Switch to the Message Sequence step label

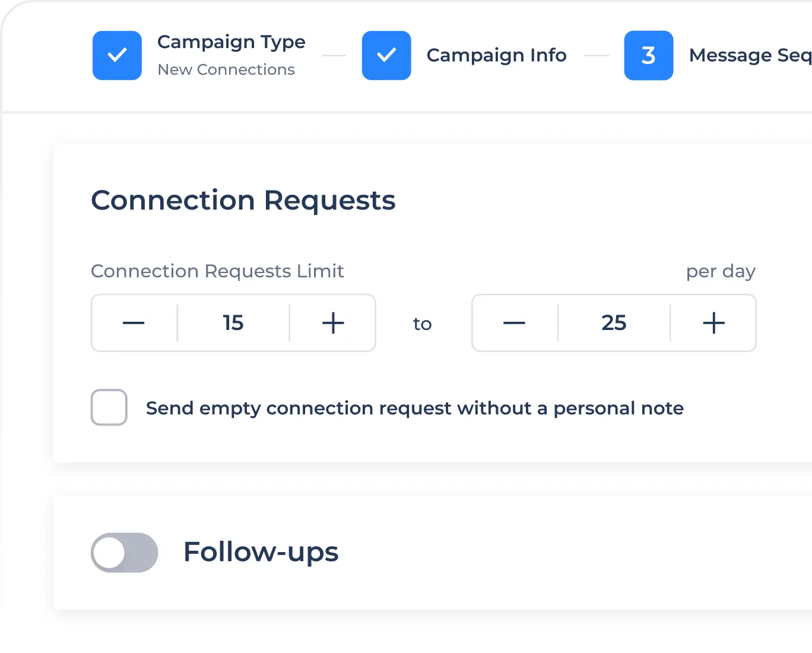click(x=750, y=55)
